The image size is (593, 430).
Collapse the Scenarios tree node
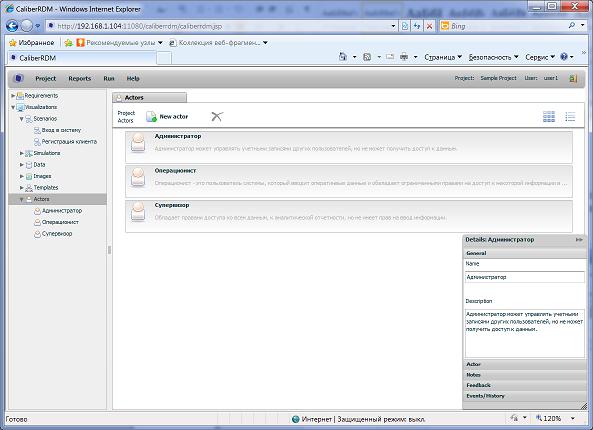coord(22,119)
